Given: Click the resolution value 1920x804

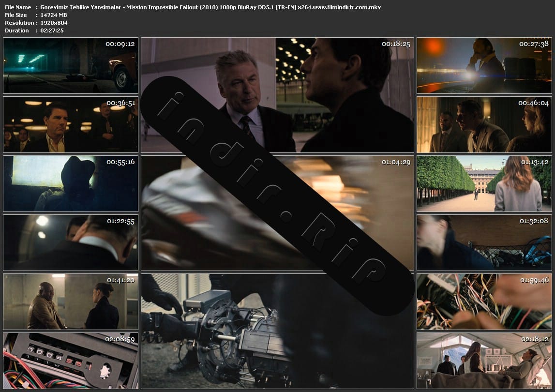Looking at the screenshot, I should click(x=54, y=23).
